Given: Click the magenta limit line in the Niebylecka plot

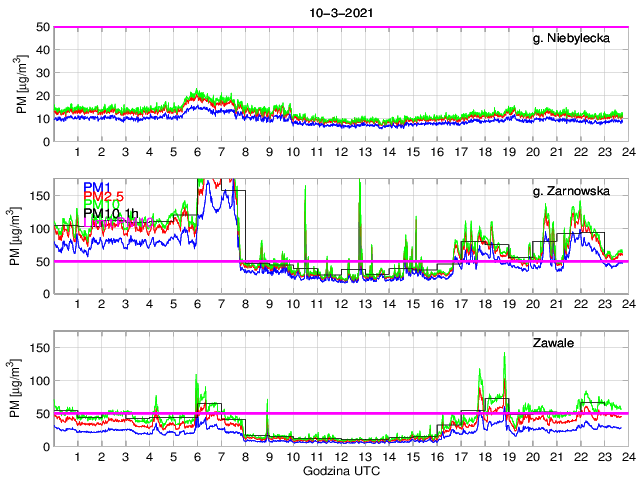Looking at the screenshot, I should 341,27.
